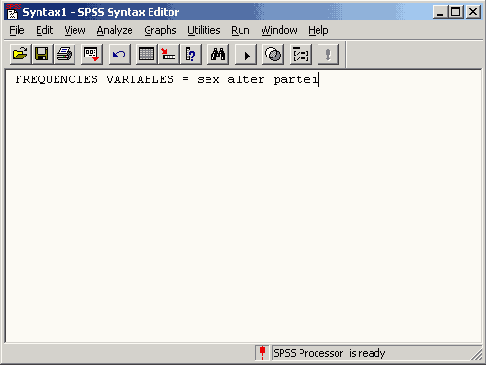Open the Syntax Help icon

(301, 54)
